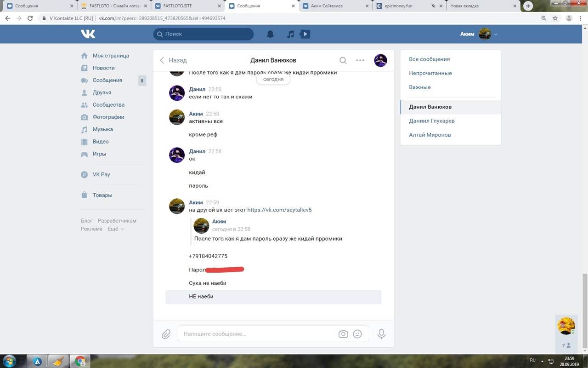Expand the Ещё footer menu
Image resolution: width=588 pixels, height=368 pixels.
click(x=116, y=229)
